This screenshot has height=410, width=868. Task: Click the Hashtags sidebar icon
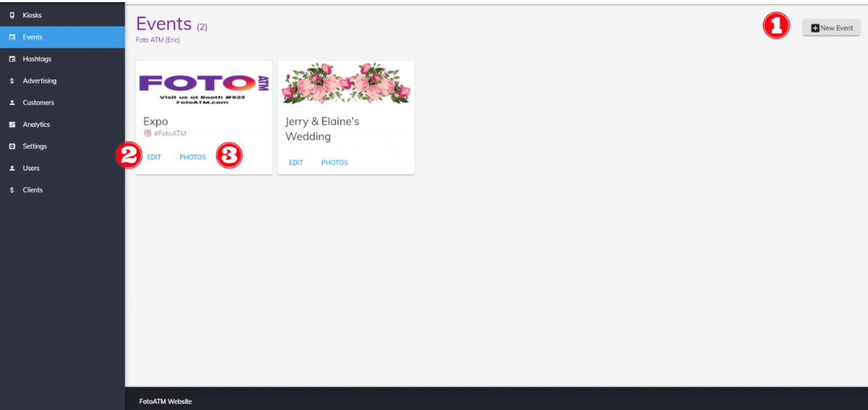(12, 60)
